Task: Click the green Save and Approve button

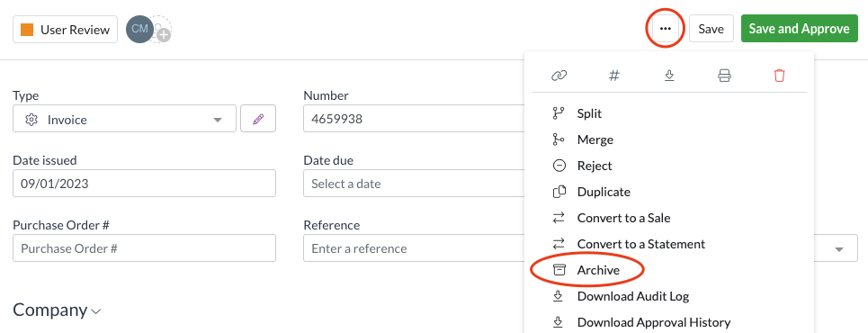Action: [x=800, y=29]
